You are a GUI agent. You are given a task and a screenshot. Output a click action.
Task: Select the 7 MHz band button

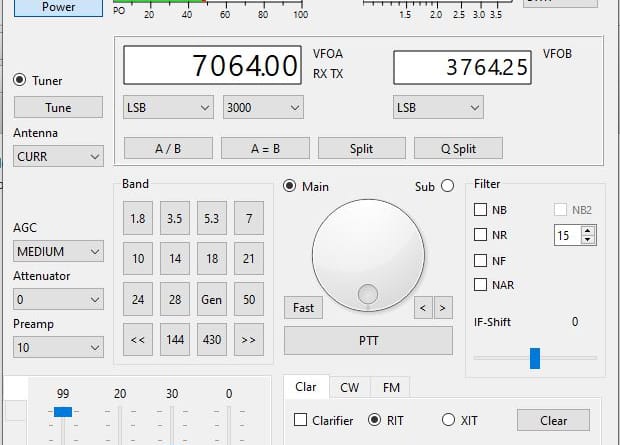(x=249, y=218)
